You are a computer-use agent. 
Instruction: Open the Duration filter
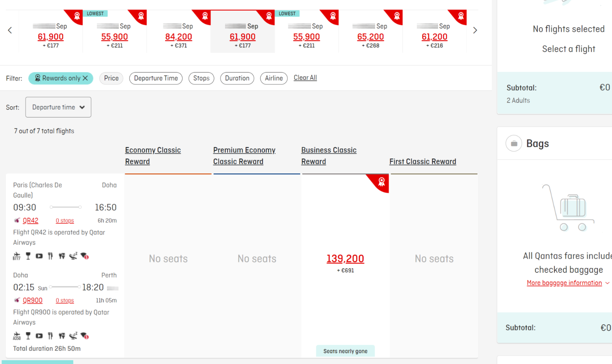pos(237,78)
